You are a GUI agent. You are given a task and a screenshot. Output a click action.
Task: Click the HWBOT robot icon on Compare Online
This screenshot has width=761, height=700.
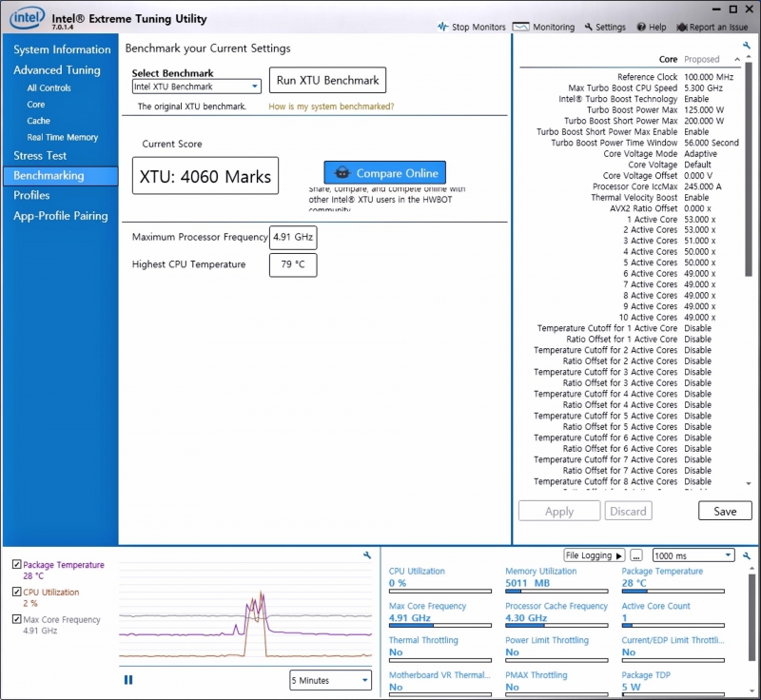(342, 173)
